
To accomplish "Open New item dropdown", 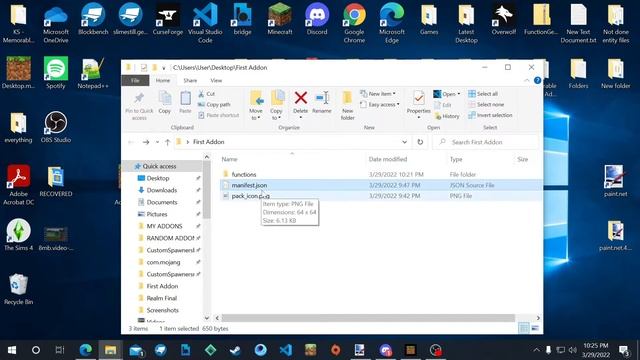I will coord(378,94).
